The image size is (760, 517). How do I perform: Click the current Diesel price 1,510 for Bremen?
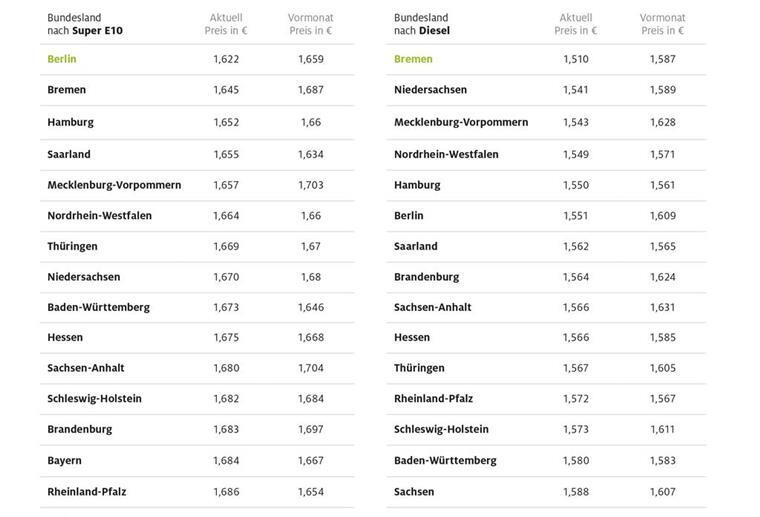[x=576, y=59]
